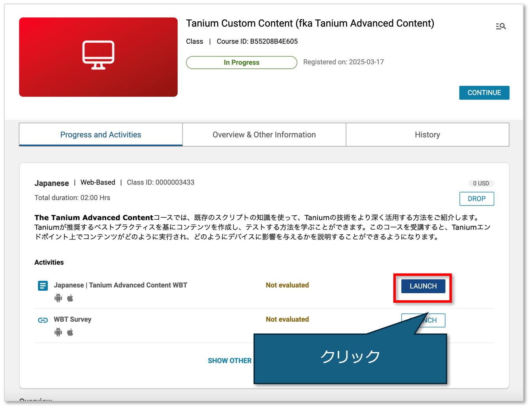Screen dimensions: 532x409
Task: Click Not evaluated status for WBT Survey
Action: [x=287, y=319]
